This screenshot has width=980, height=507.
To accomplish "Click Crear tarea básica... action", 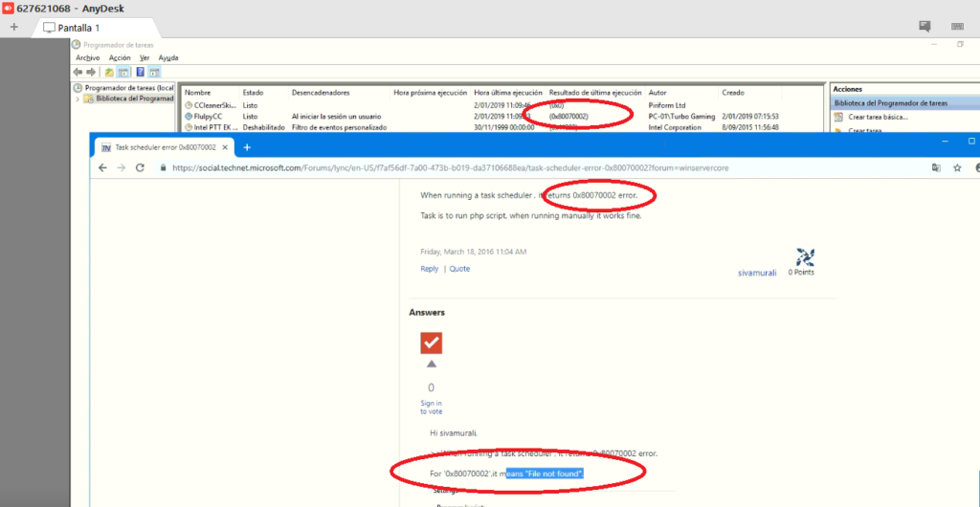I will click(x=879, y=117).
